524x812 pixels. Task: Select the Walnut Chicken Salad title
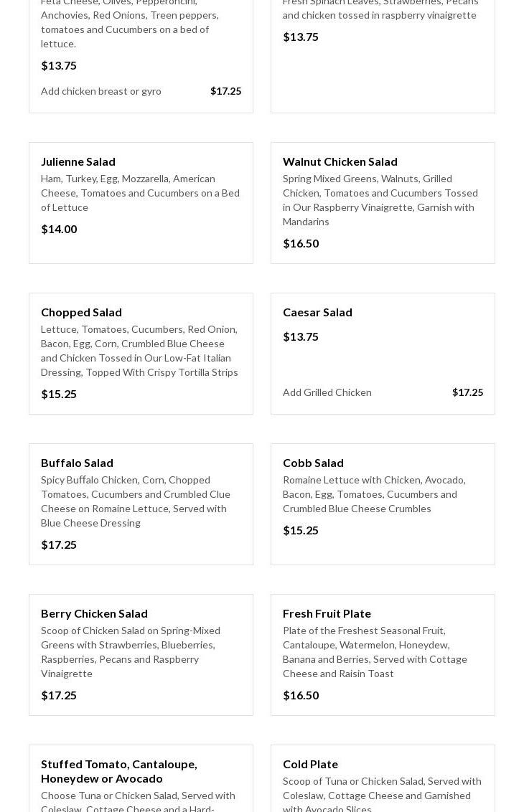340,161
